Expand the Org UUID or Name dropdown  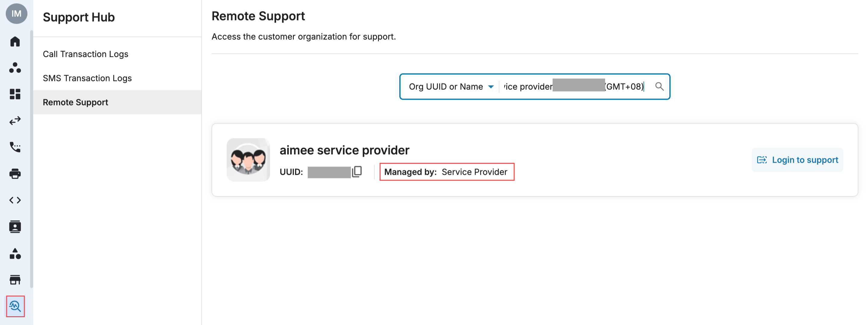[x=451, y=87]
